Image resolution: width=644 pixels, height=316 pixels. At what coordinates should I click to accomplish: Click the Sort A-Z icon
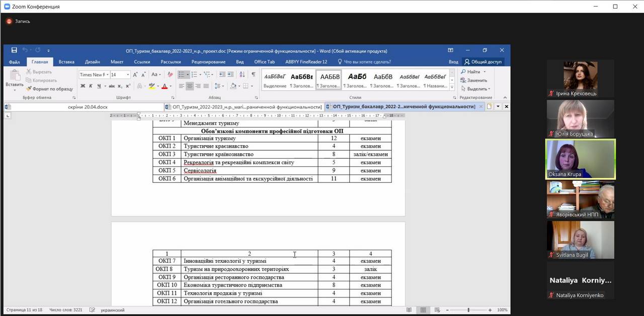241,74
